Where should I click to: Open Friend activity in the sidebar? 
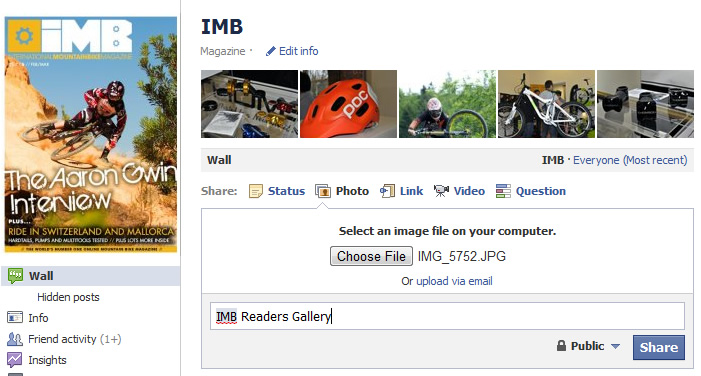click(64, 339)
